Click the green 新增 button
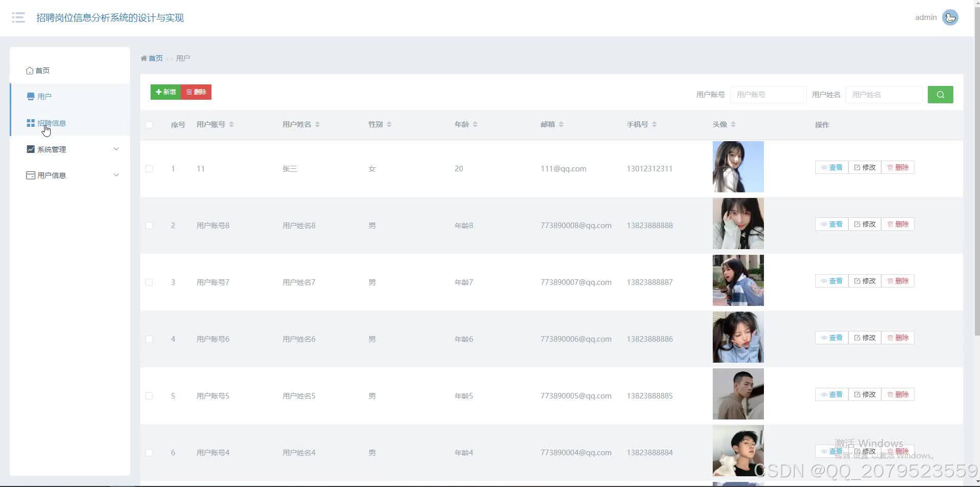Image resolution: width=980 pixels, height=487 pixels. tap(165, 92)
